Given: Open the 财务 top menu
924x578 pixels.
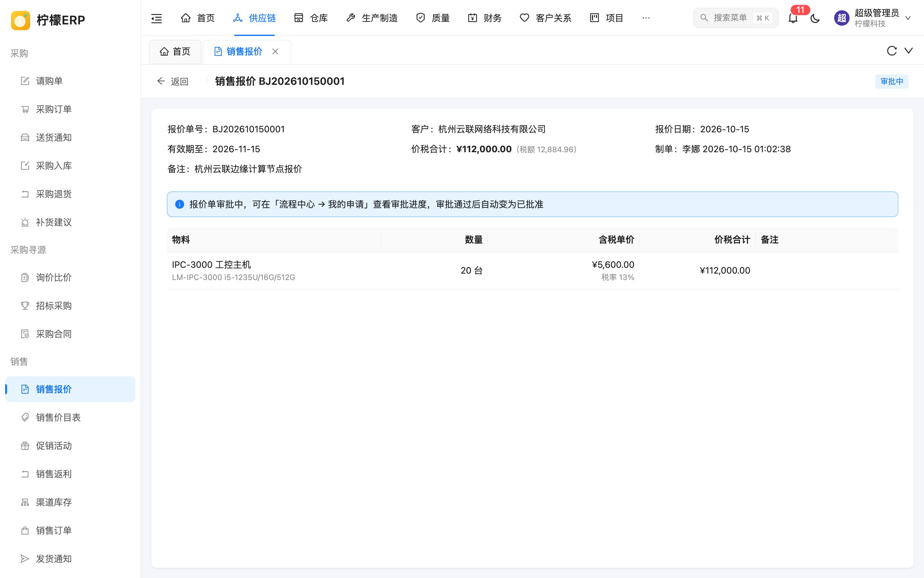Looking at the screenshot, I should [484, 18].
